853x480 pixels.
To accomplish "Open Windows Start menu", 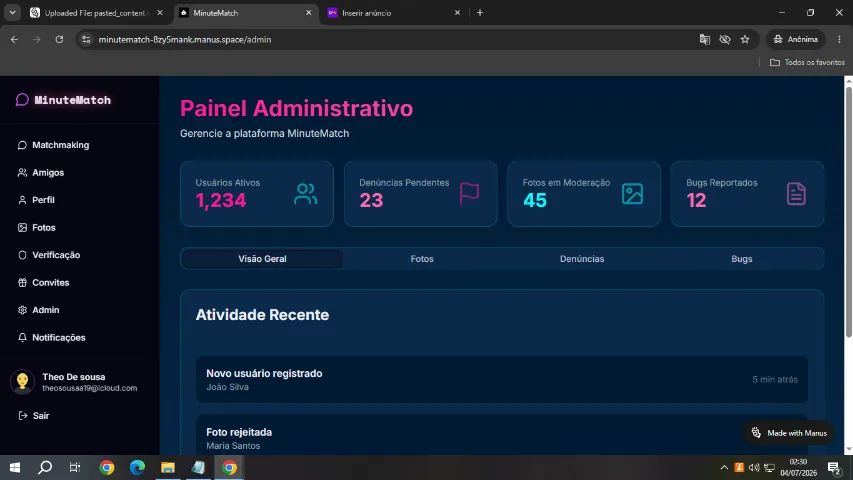I will pos(15,467).
